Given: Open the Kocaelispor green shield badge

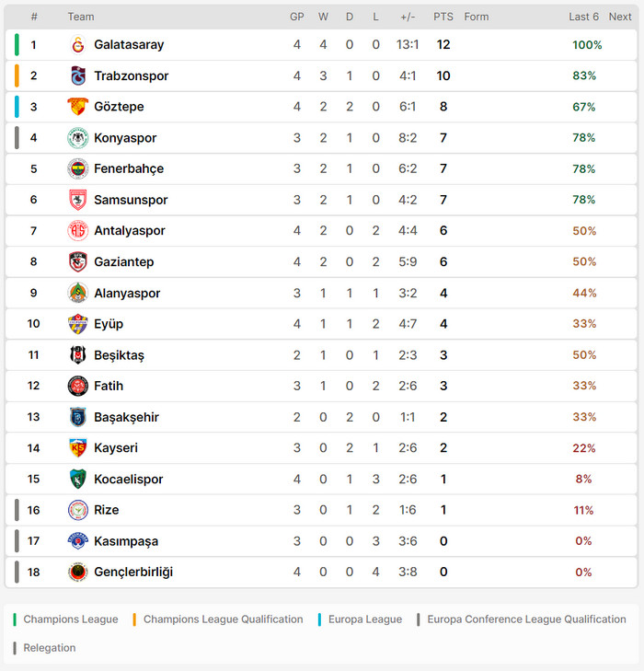Looking at the screenshot, I should tap(78, 479).
